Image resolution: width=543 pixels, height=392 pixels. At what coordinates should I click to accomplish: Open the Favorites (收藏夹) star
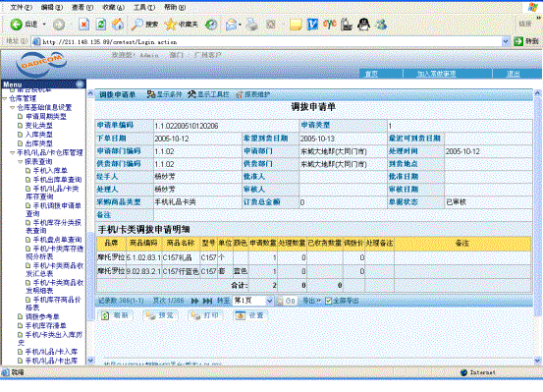[181, 25]
